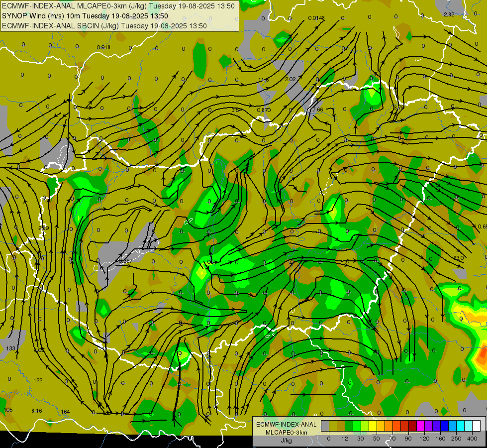Click the map value 133
The height and width of the screenshot is (448, 487).
click(10, 348)
